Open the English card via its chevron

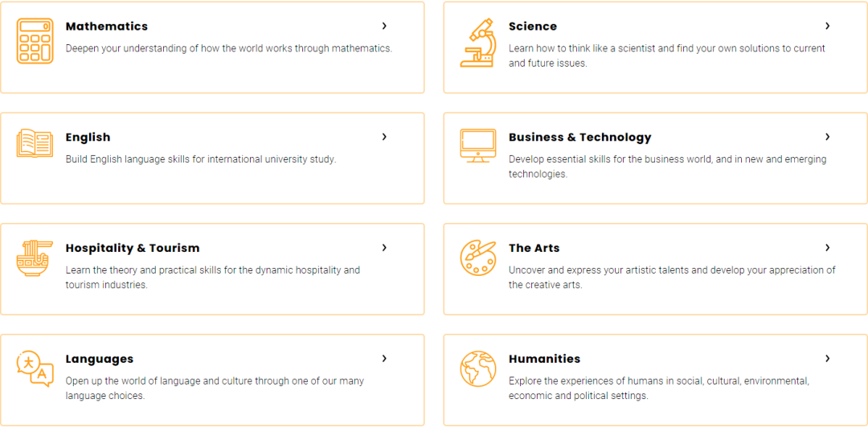(384, 137)
